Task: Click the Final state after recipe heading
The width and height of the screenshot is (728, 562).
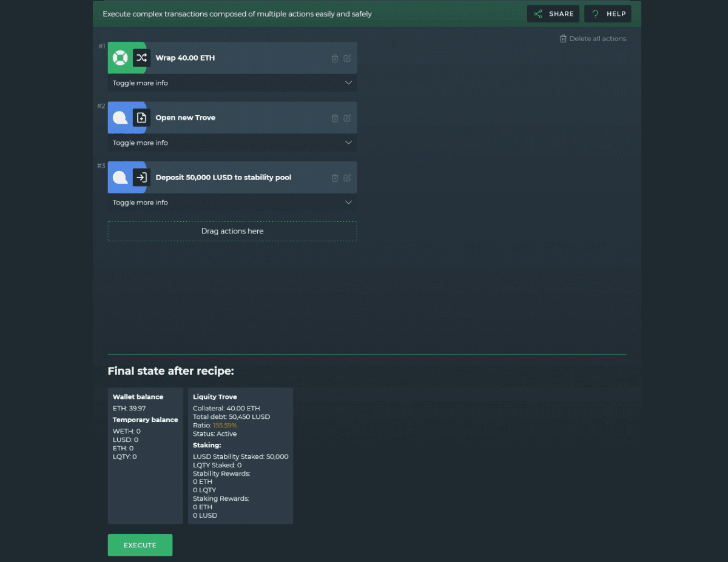Action: (170, 371)
